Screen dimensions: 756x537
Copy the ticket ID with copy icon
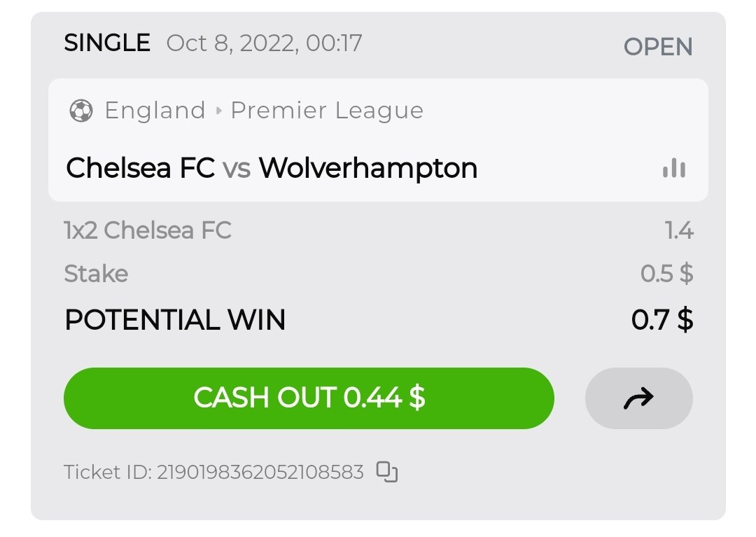point(387,472)
